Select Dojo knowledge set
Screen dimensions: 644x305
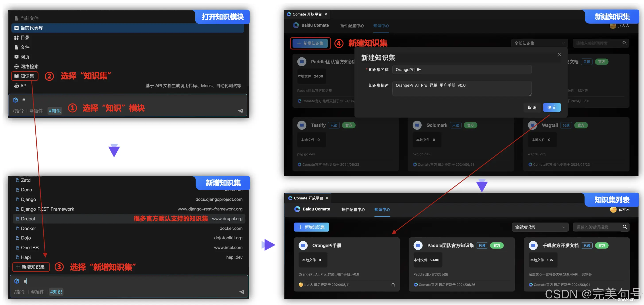click(129, 238)
